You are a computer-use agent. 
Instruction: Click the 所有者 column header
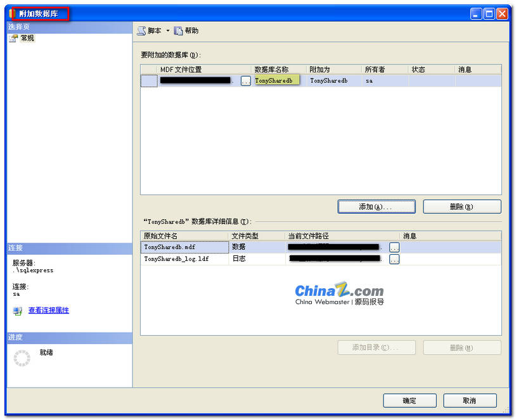click(x=385, y=70)
